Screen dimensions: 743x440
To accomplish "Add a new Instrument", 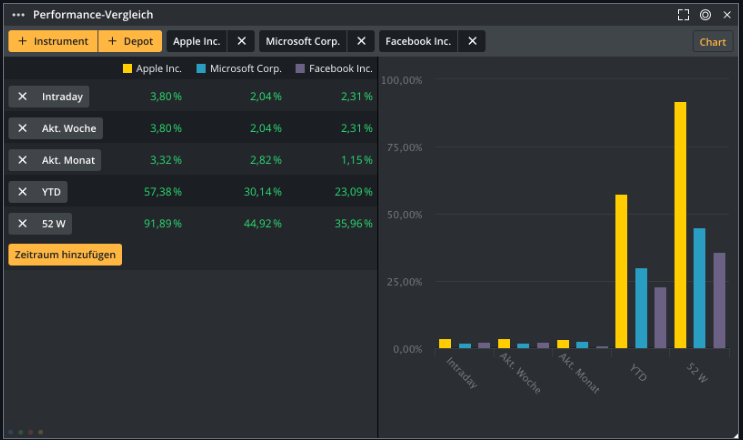I will 53,41.
